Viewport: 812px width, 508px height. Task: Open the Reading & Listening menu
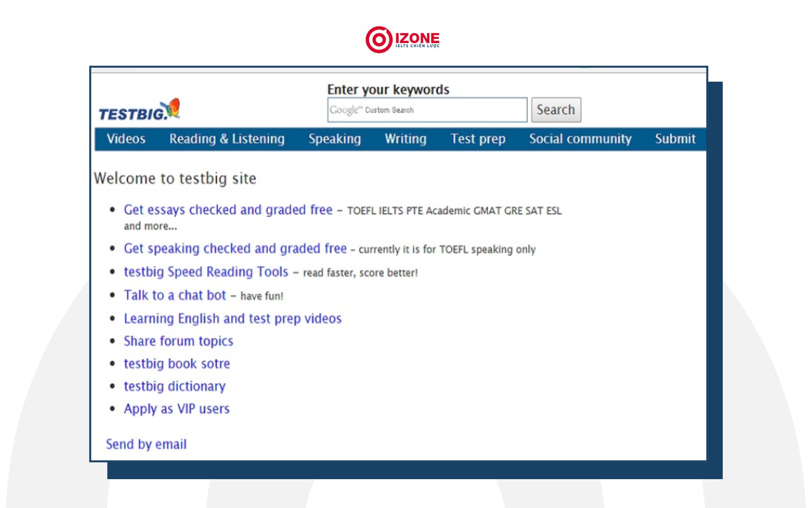pos(227,139)
